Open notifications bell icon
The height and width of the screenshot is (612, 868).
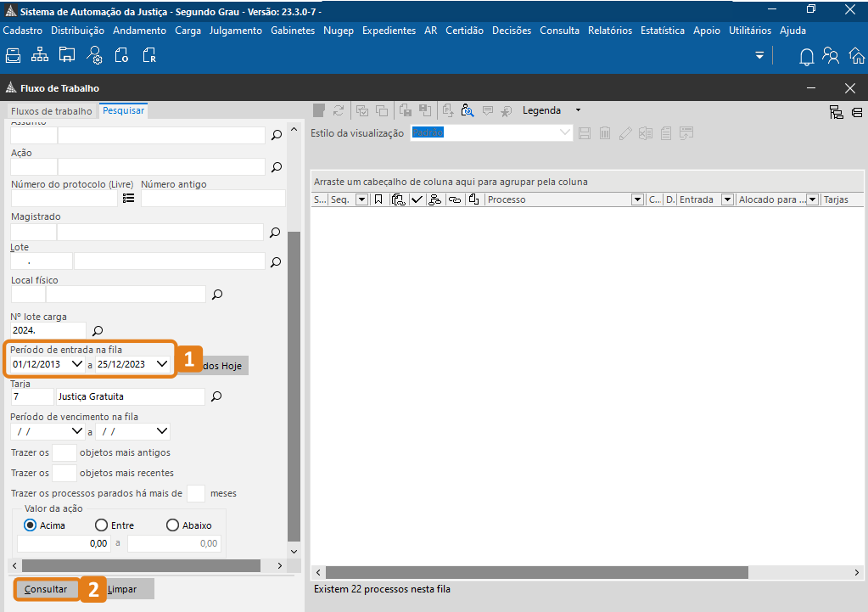click(807, 56)
